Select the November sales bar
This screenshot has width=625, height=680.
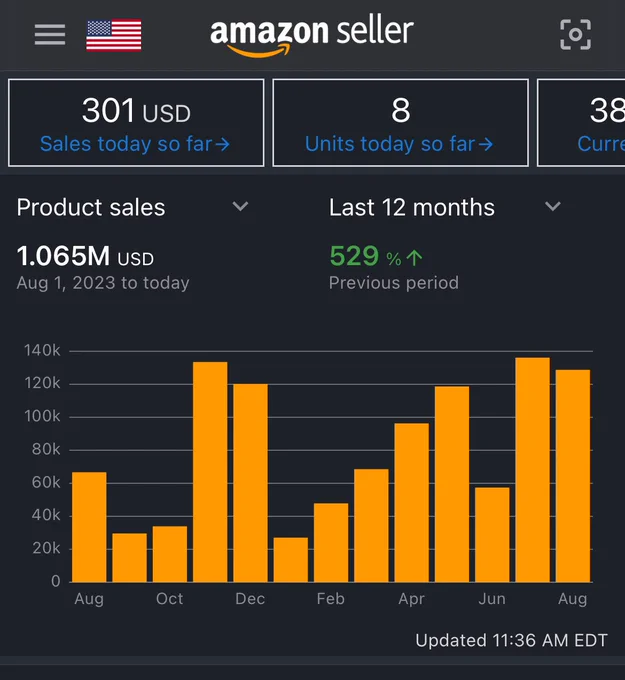[210, 472]
